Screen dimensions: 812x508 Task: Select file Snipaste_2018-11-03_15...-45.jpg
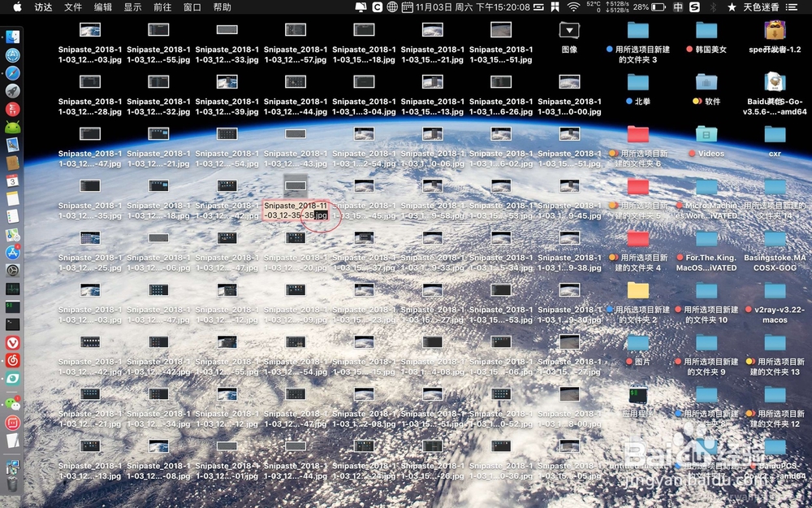pos(364,185)
